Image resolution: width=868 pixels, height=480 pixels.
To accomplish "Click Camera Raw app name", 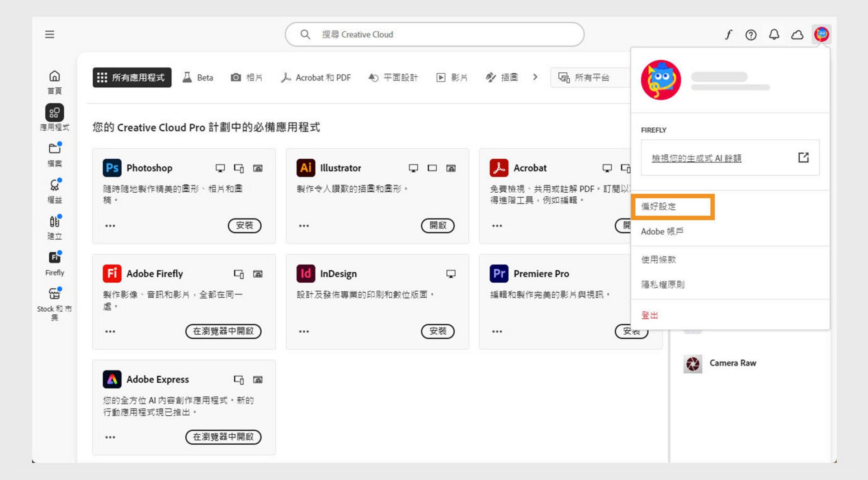I will (733, 363).
